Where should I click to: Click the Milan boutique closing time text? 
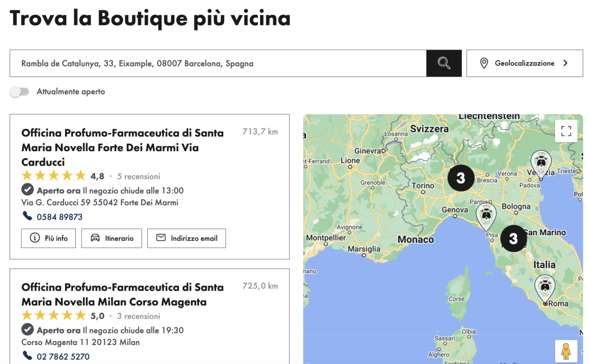[x=133, y=330]
